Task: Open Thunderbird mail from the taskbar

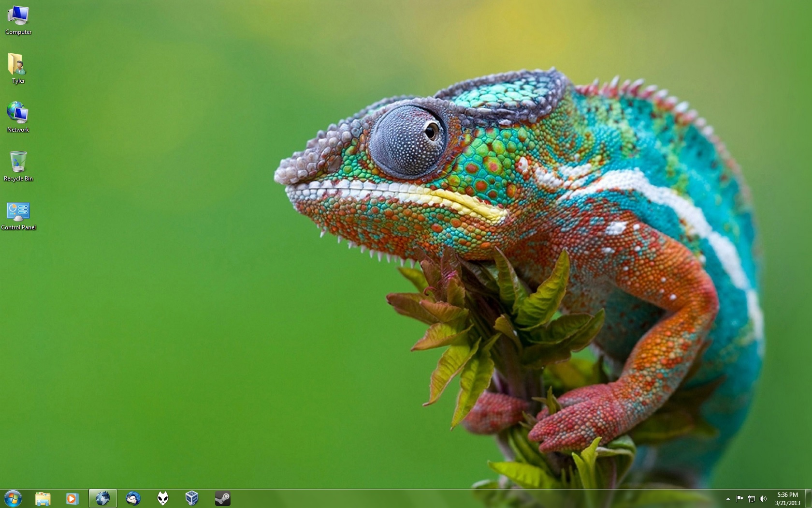Action: [x=133, y=498]
